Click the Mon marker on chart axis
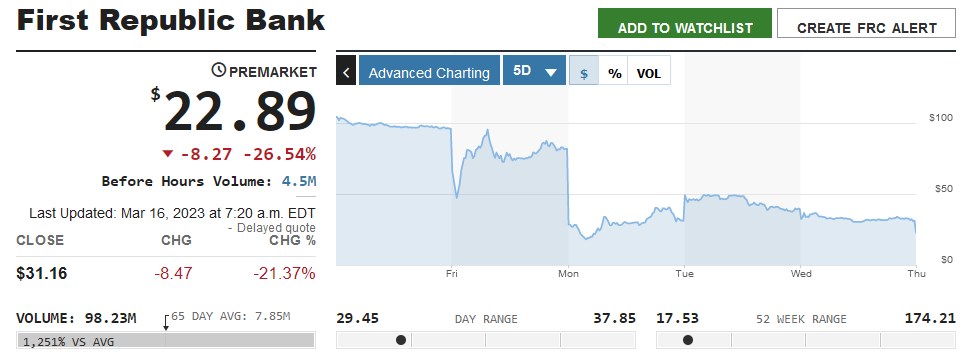This screenshot has height=361, width=974. coord(568,273)
